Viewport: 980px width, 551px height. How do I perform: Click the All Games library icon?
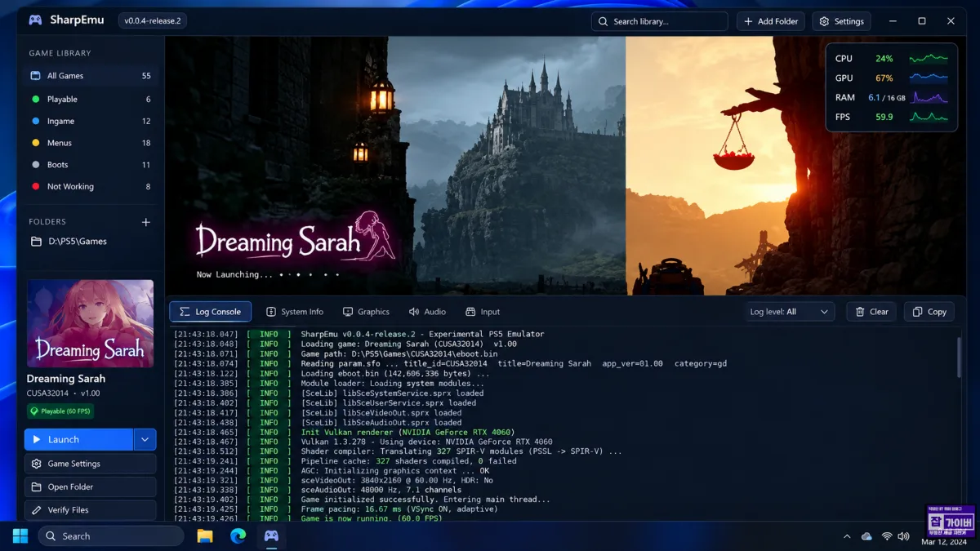pos(35,76)
